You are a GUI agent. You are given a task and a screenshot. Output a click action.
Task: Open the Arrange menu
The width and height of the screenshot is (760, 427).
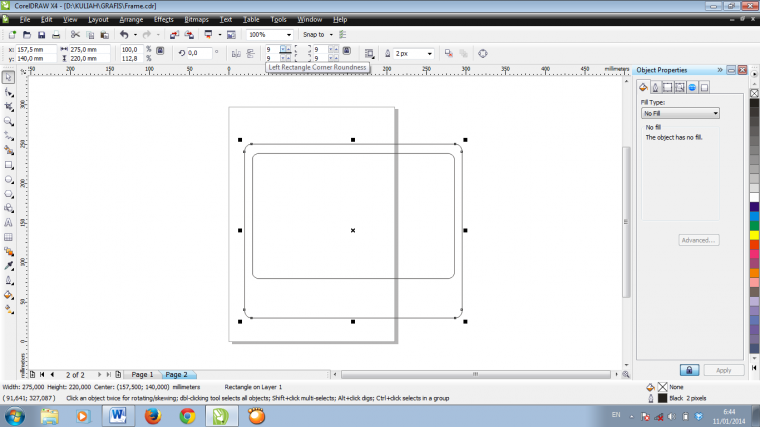click(131, 20)
